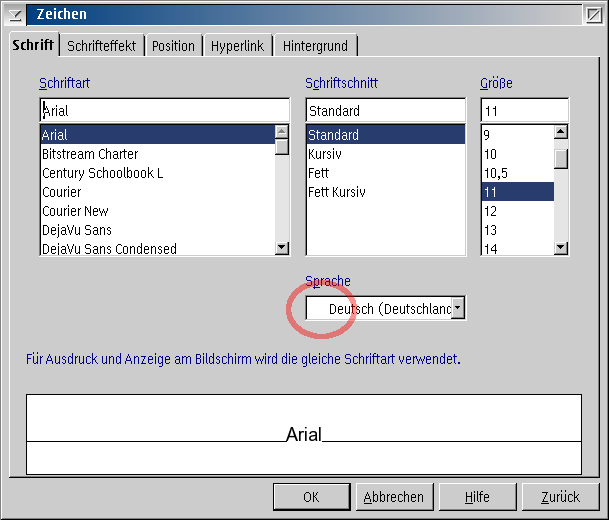The height and width of the screenshot is (520, 609).
Task: Pick Fett Kursiv font style
Action: (x=386, y=192)
